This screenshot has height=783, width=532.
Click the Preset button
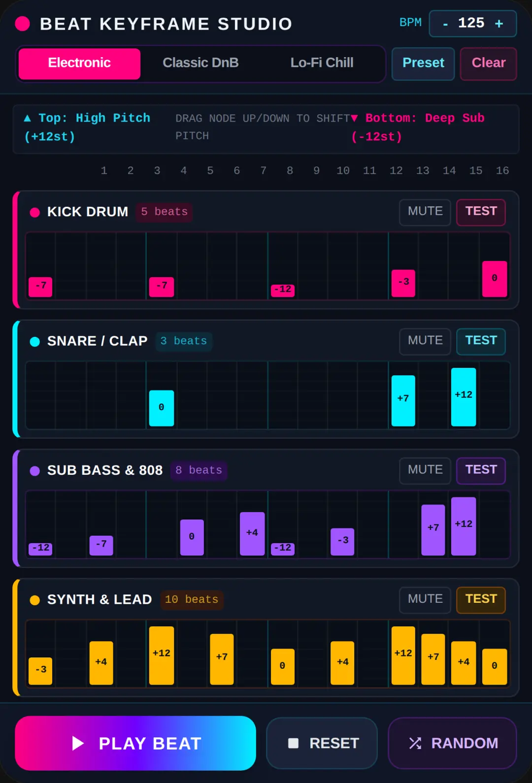[x=423, y=64]
